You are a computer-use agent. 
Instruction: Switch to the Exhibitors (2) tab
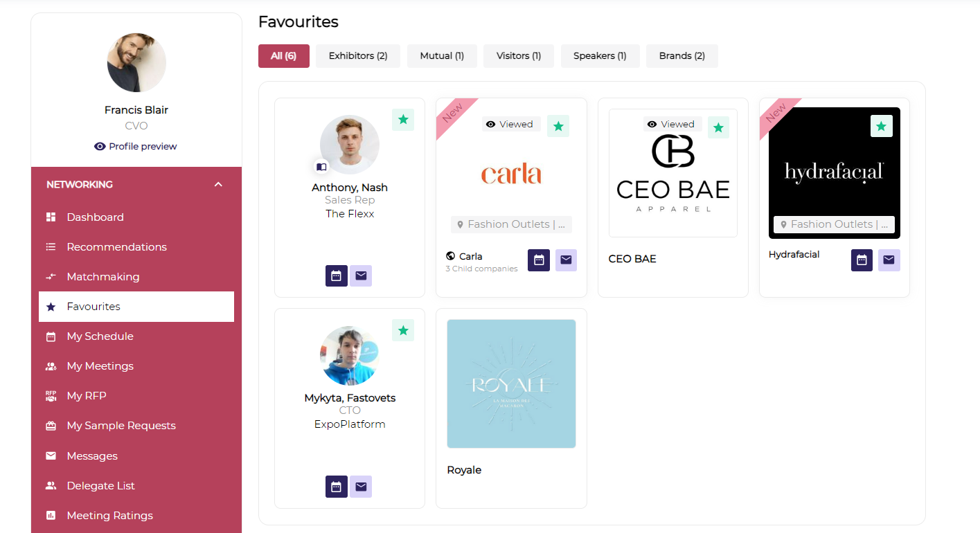[357, 56]
